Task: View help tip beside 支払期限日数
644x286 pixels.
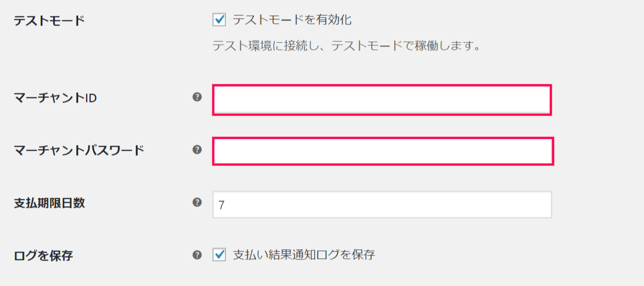Action: tap(197, 202)
